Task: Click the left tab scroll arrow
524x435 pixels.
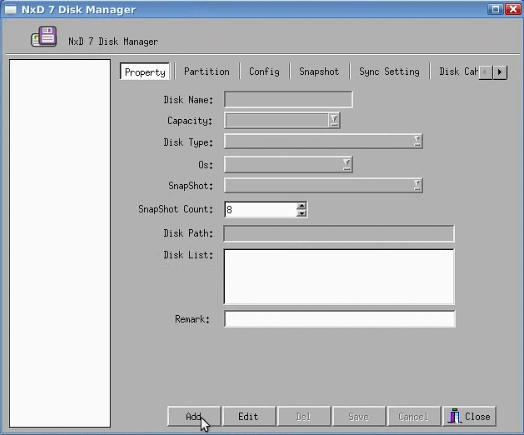Action: (x=485, y=72)
